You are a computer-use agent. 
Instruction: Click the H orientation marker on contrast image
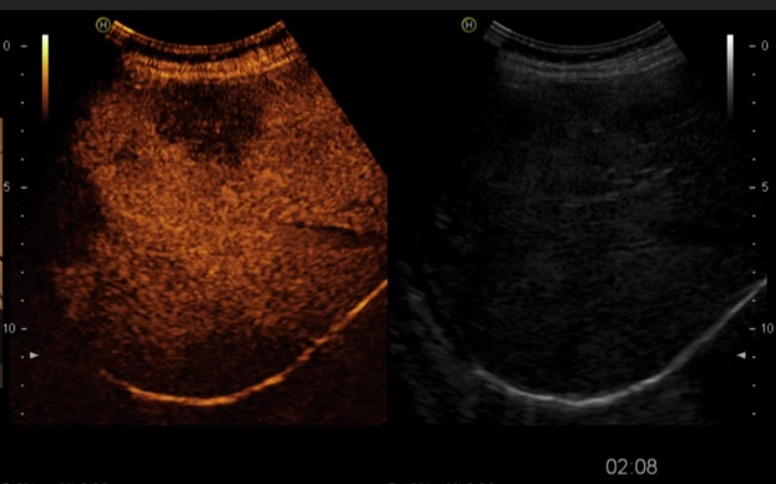pos(102,24)
